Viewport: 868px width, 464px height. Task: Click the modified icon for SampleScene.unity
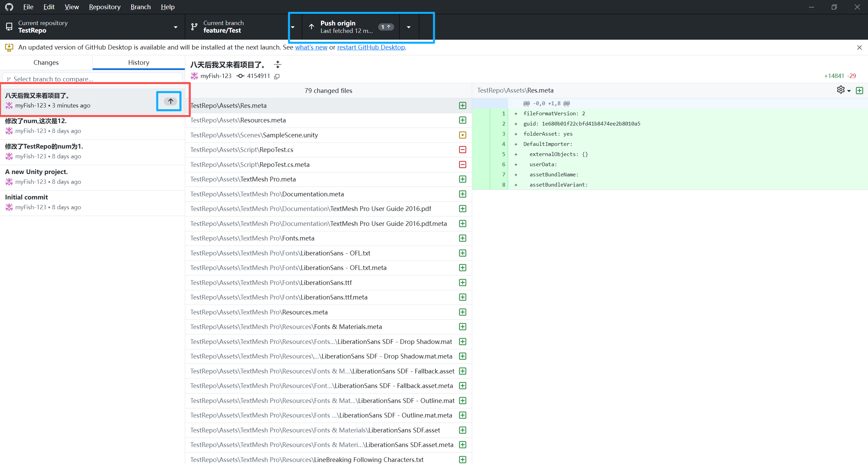(462, 135)
